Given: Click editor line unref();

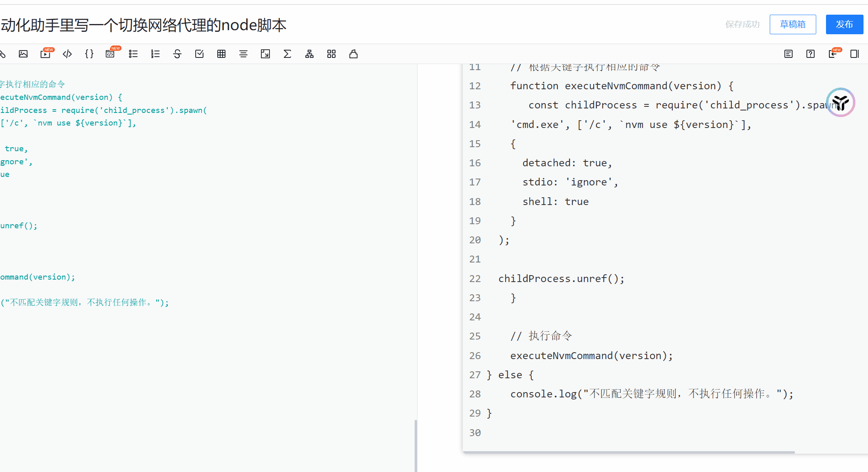Looking at the screenshot, I should pyautogui.click(x=19, y=226).
